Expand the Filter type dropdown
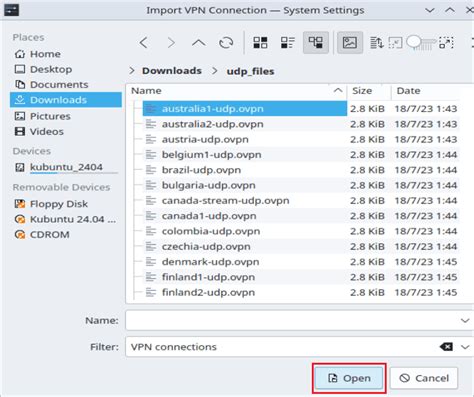Screen dimensions: 474x397 (465, 347)
